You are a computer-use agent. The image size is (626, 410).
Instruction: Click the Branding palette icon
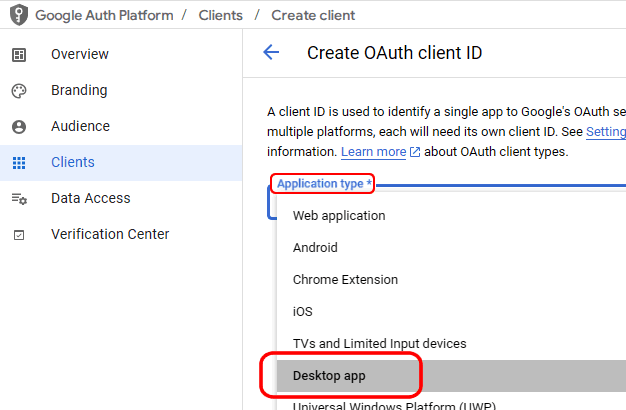19,91
